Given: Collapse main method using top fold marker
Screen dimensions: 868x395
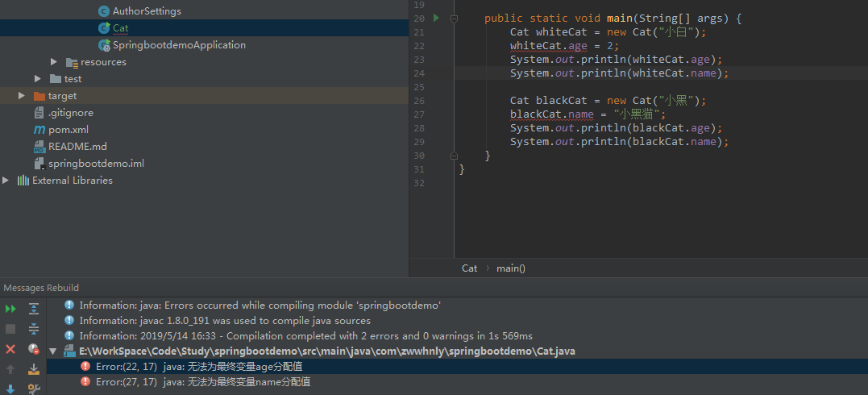Looking at the screenshot, I should coord(454,18).
